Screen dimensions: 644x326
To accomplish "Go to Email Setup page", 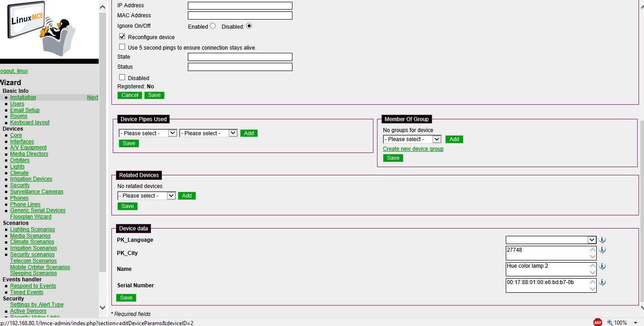I will click(25, 110).
